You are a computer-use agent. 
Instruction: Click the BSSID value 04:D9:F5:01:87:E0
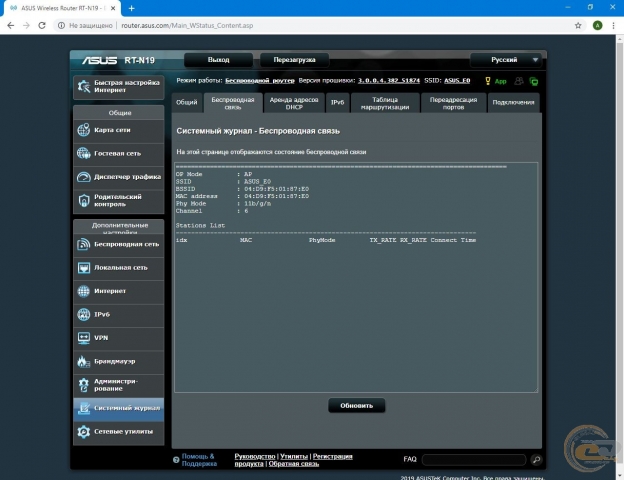pyautogui.click(x=276, y=189)
